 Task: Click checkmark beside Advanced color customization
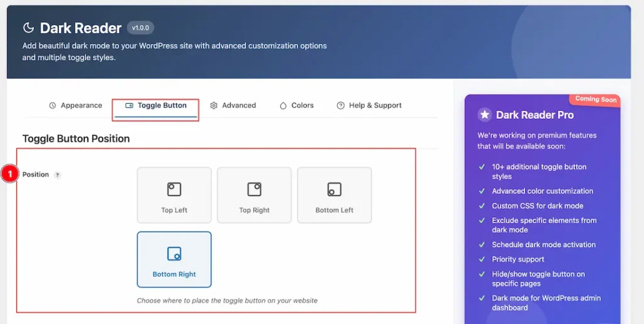[482, 191]
